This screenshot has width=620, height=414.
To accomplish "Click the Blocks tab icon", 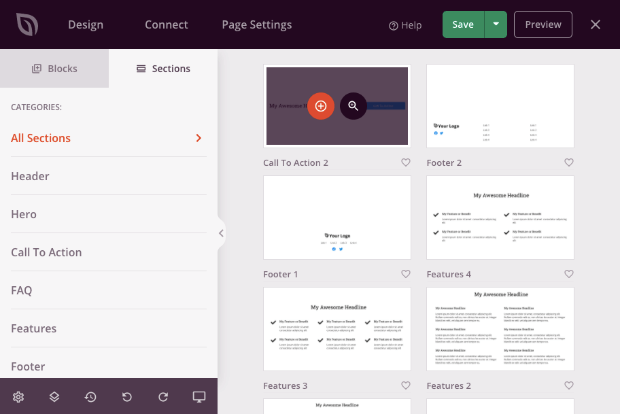I will pyautogui.click(x=36, y=68).
